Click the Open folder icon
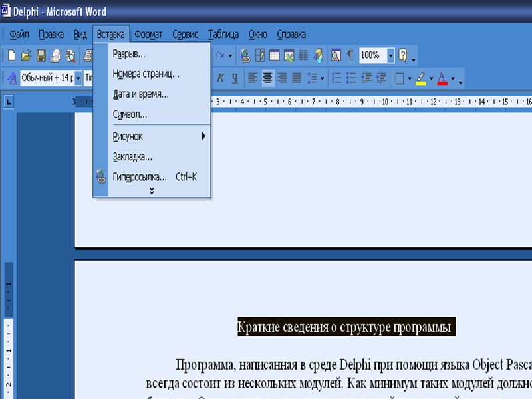 click(26, 55)
